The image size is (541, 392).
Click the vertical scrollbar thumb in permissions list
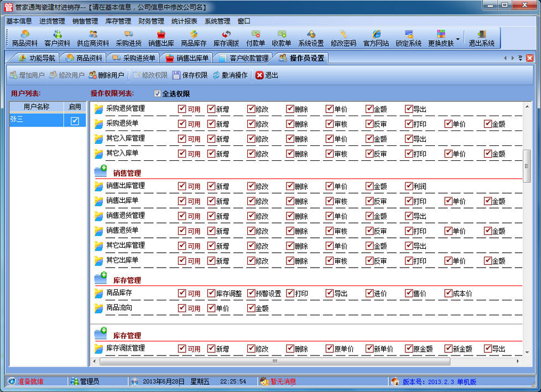point(527,166)
